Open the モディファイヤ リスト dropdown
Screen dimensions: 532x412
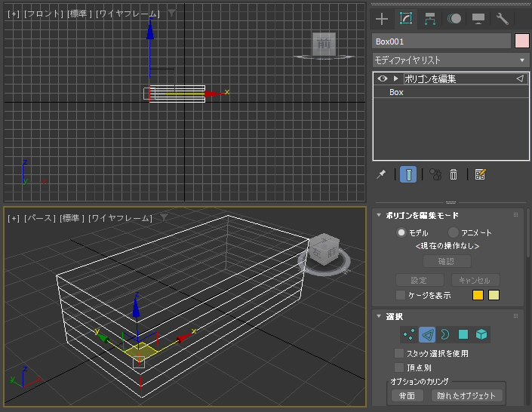pos(451,60)
